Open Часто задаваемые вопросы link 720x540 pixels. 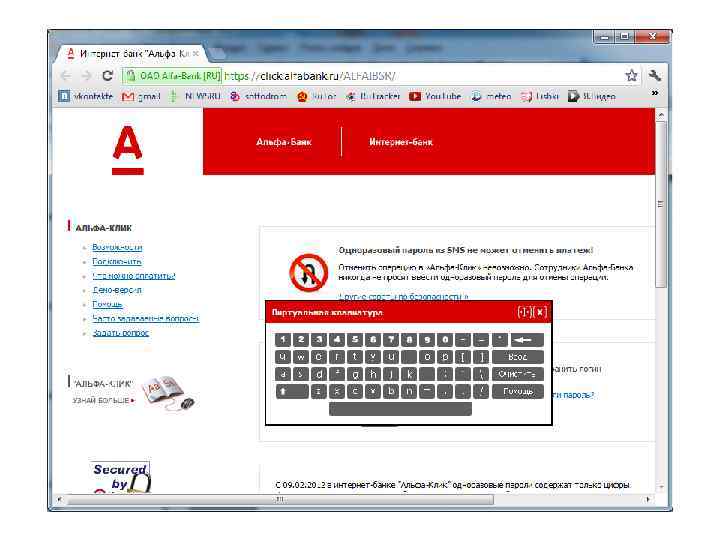[146, 318]
